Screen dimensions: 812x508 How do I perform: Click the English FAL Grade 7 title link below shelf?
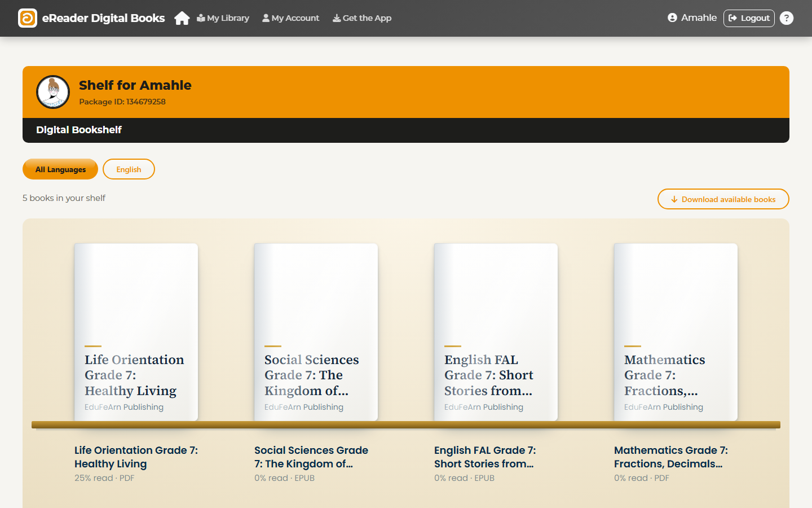(485, 457)
